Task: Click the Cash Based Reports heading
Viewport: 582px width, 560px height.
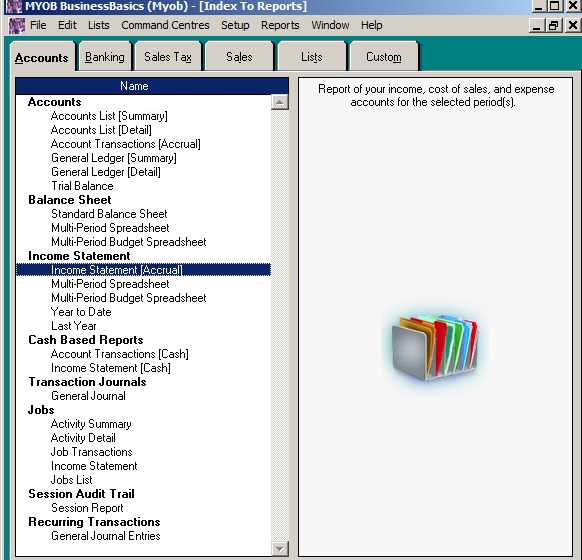Action: tap(86, 340)
